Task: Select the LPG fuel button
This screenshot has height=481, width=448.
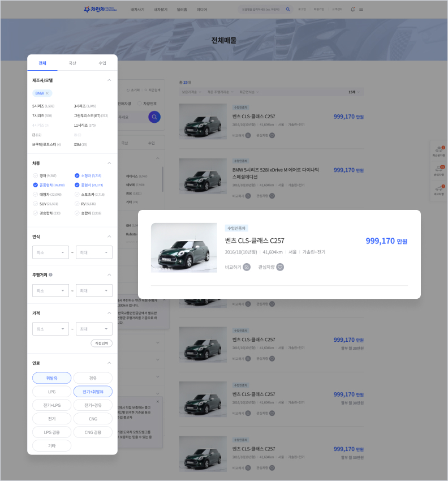Action: tap(52, 392)
